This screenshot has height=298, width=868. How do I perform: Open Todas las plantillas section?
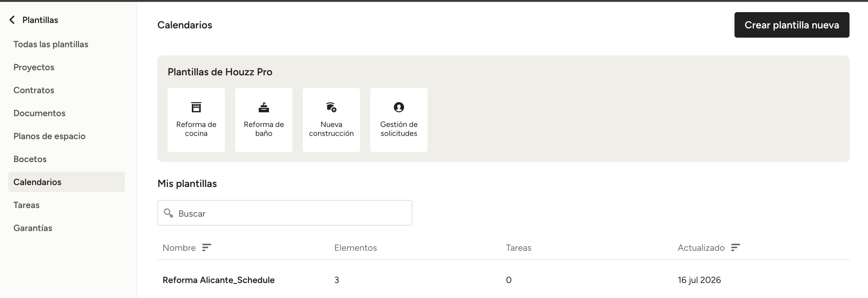tap(51, 44)
